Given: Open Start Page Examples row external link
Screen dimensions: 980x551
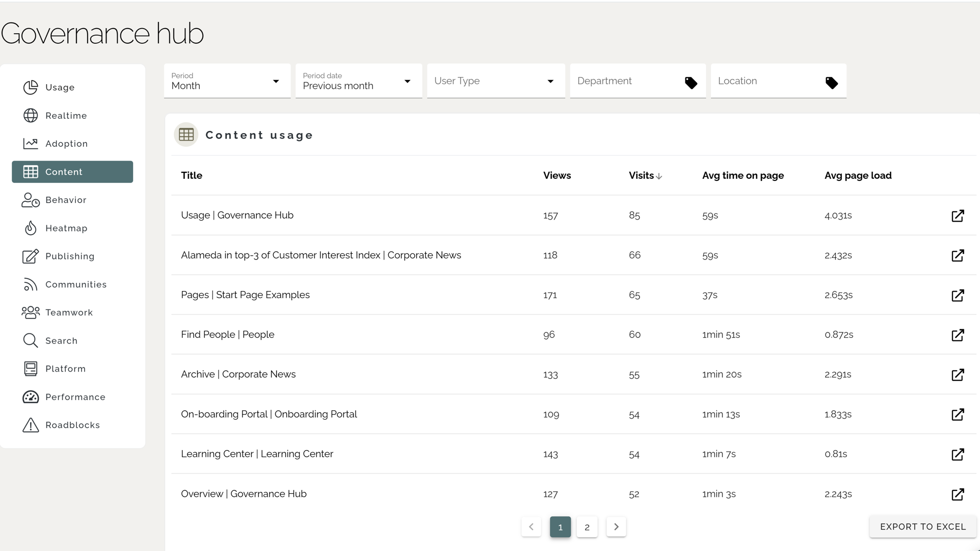Looking at the screenshot, I should point(958,295).
